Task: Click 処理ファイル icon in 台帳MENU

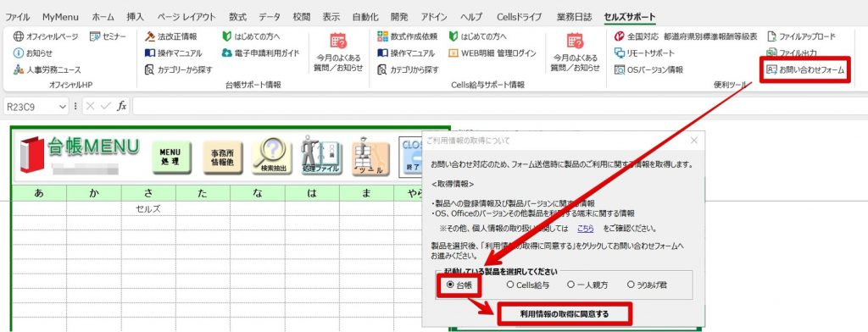Action: (x=321, y=157)
